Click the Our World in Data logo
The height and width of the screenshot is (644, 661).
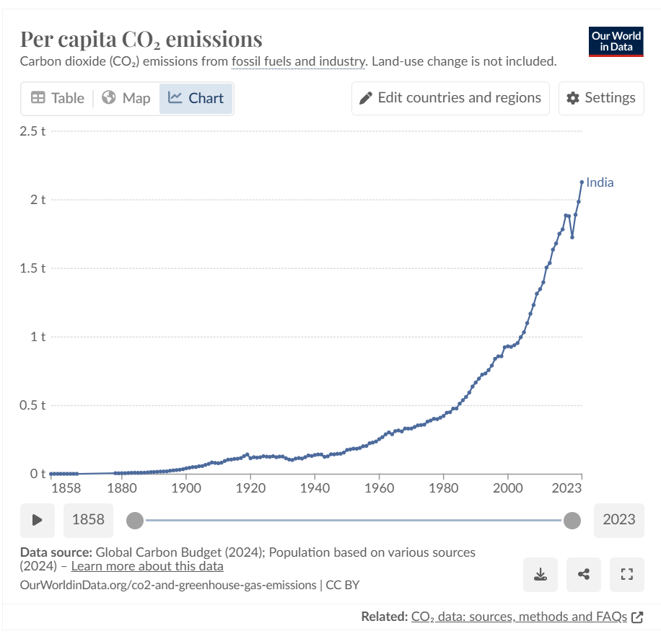[x=616, y=41]
